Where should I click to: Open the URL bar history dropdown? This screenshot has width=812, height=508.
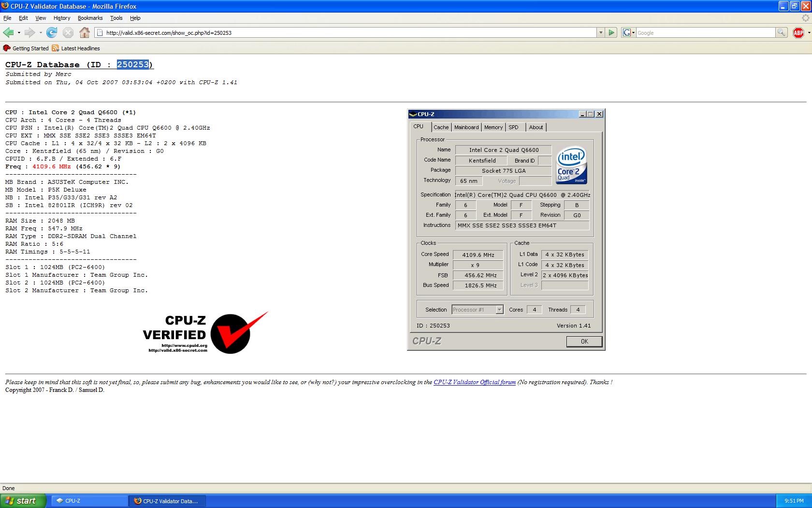tap(601, 32)
